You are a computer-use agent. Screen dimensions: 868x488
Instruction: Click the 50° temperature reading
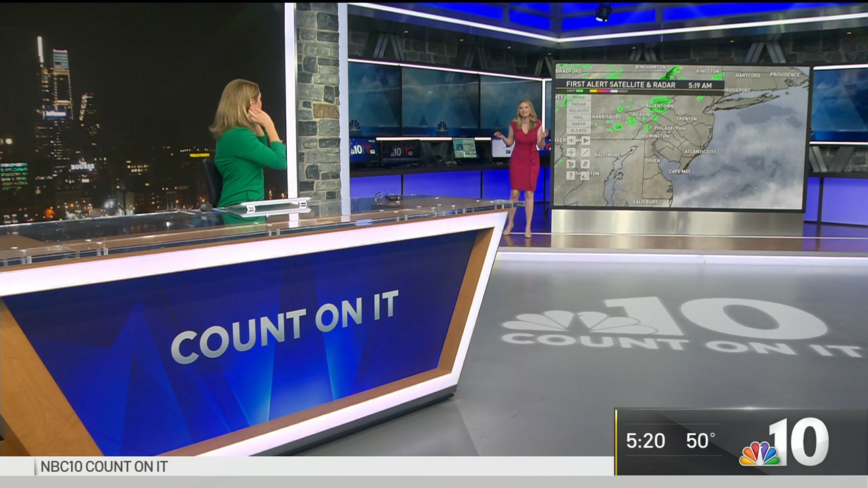[x=700, y=441]
